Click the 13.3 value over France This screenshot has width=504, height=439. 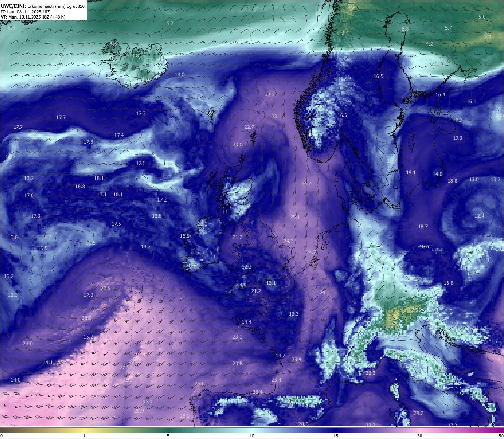294,314
